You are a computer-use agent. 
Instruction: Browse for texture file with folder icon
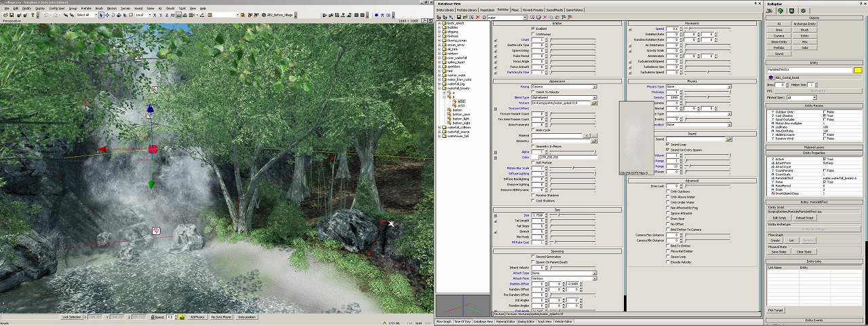point(594,103)
